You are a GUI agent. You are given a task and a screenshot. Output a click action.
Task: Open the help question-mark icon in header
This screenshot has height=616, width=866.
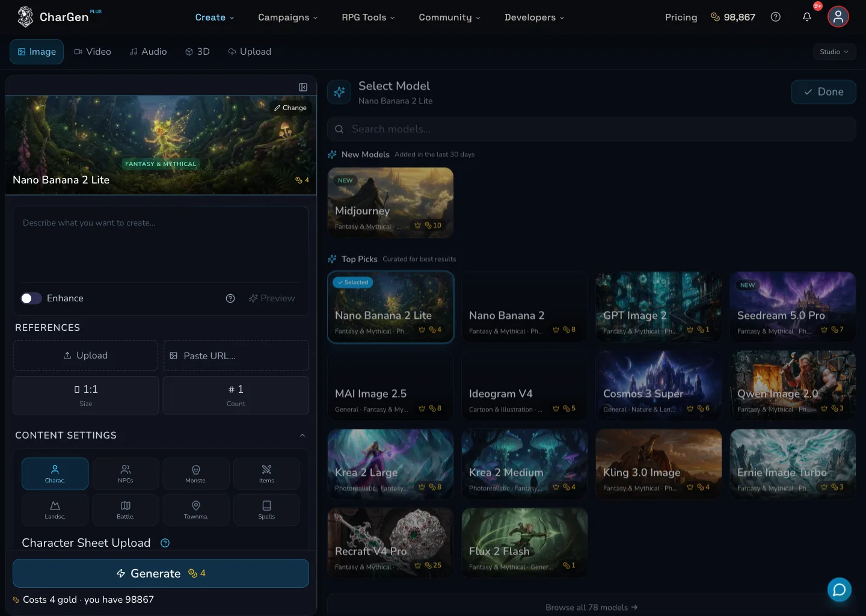point(776,17)
